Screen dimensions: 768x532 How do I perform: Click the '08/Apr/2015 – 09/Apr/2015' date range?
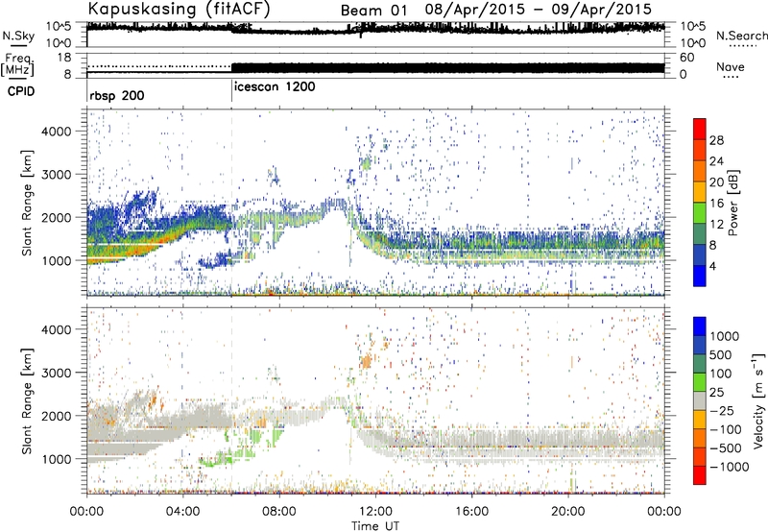[539, 10]
